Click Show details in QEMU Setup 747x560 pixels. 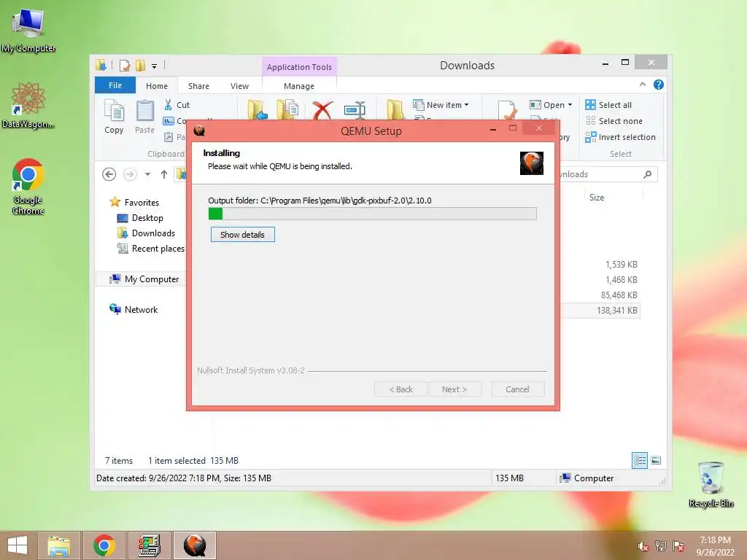coord(242,234)
